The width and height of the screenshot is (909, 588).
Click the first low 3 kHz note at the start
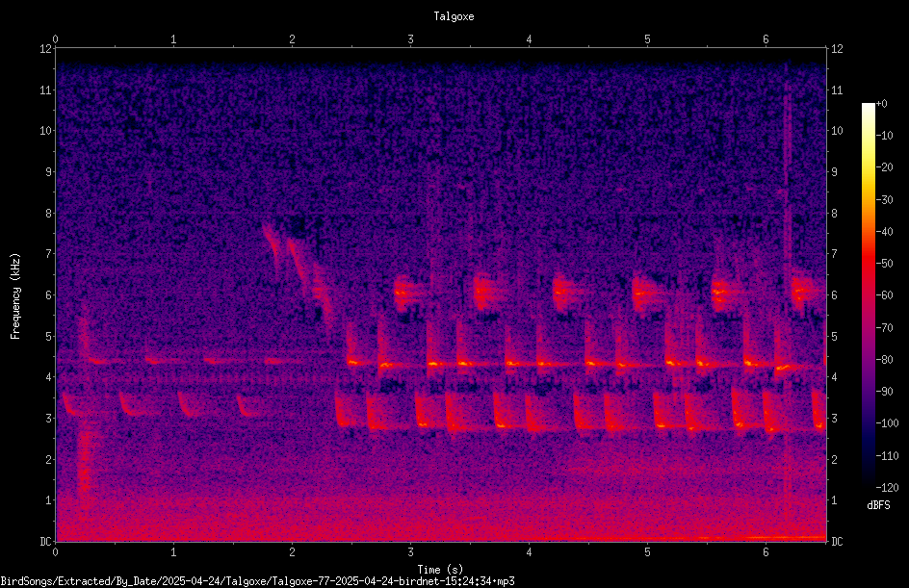click(x=74, y=404)
